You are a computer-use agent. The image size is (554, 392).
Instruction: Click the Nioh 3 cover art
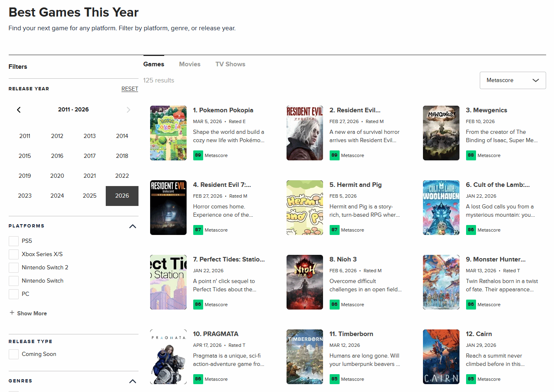[304, 282]
